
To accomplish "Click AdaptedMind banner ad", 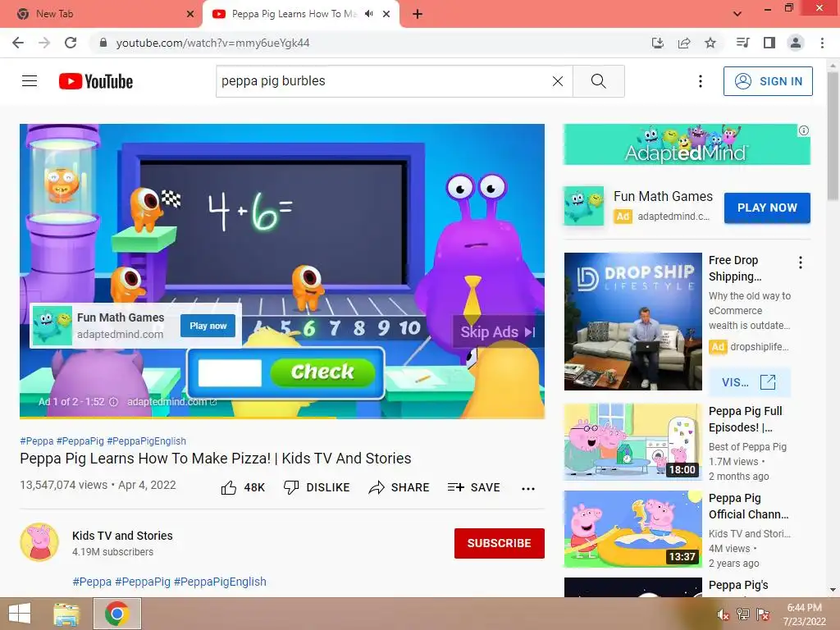I will 687,144.
